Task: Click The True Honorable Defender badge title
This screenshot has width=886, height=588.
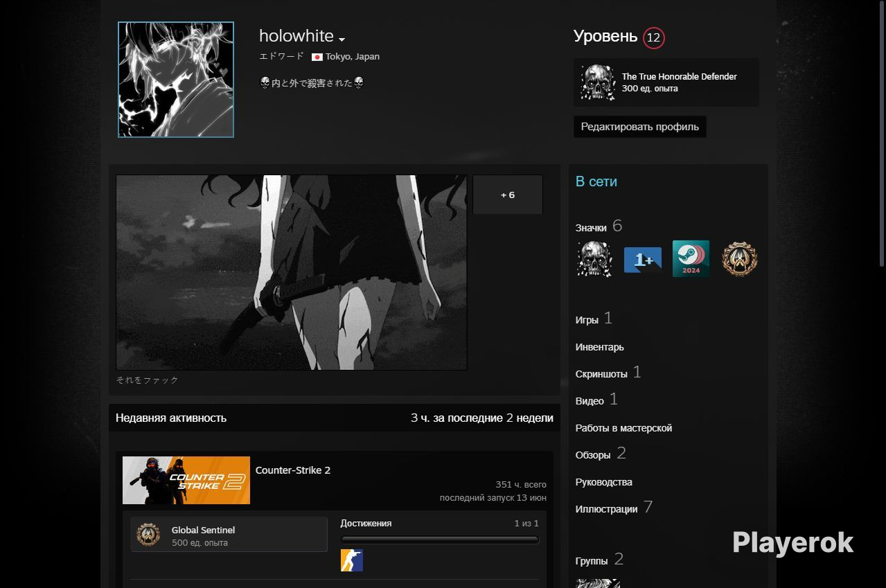Action: [679, 76]
